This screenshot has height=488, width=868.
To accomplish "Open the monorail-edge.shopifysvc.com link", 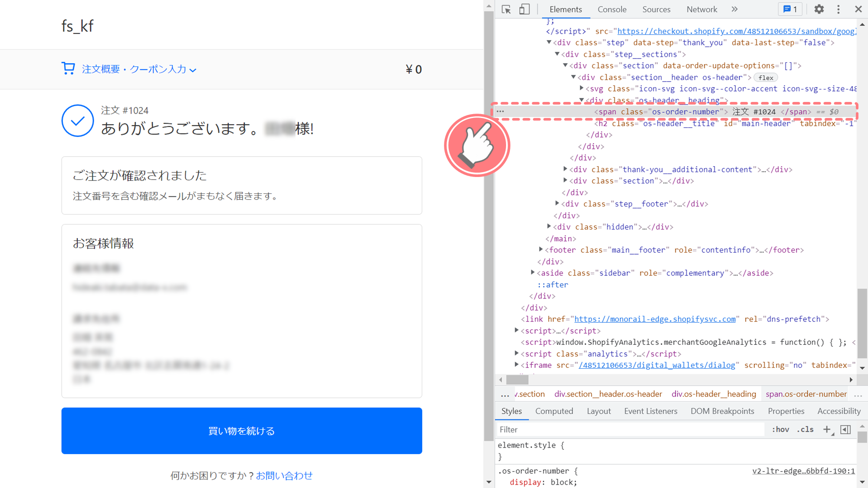I will point(655,319).
